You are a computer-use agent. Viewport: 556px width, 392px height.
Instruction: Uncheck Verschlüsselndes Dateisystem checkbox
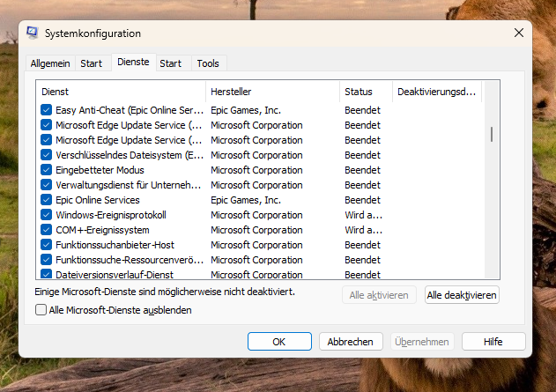pos(46,155)
